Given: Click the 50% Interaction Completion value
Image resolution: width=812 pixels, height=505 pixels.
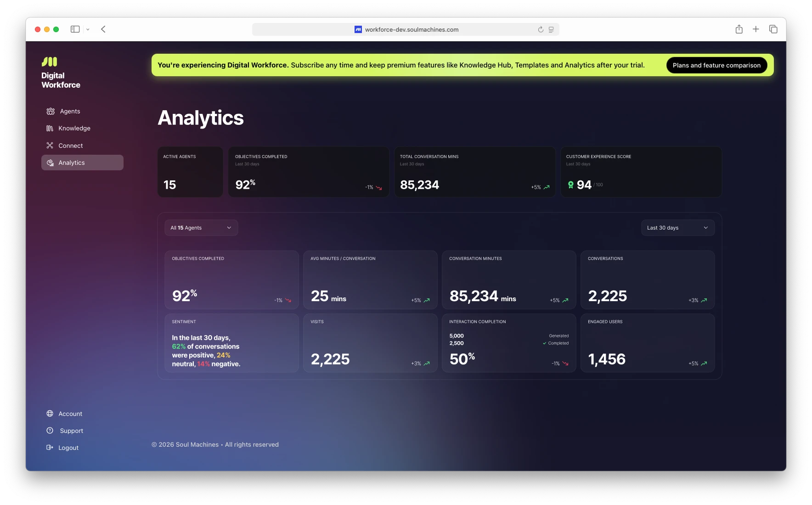Looking at the screenshot, I should [x=462, y=359].
